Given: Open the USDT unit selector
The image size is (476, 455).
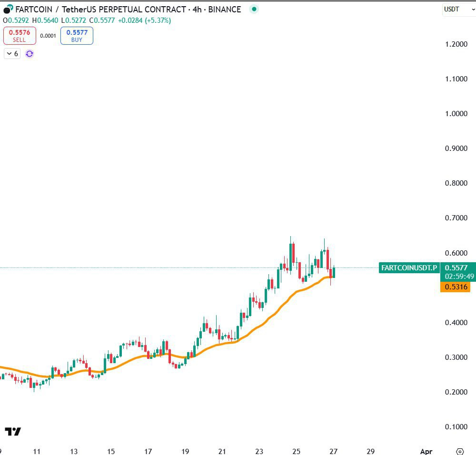Looking at the screenshot, I should (x=450, y=9).
